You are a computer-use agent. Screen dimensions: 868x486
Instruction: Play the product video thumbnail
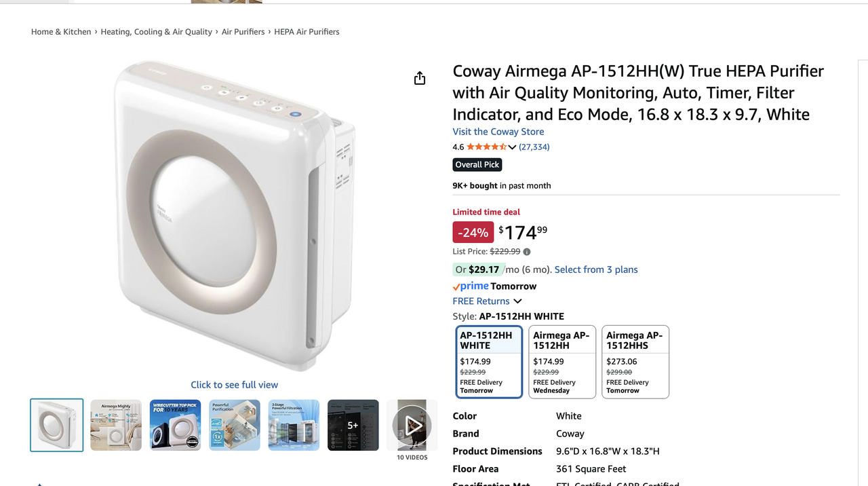pyautogui.click(x=412, y=426)
